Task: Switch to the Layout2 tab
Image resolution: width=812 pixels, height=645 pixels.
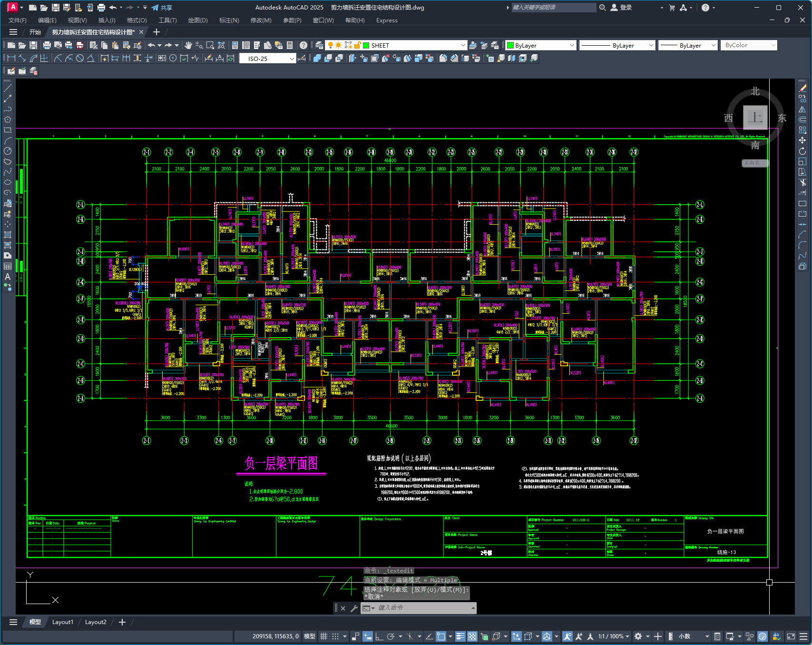Action: [x=96, y=622]
